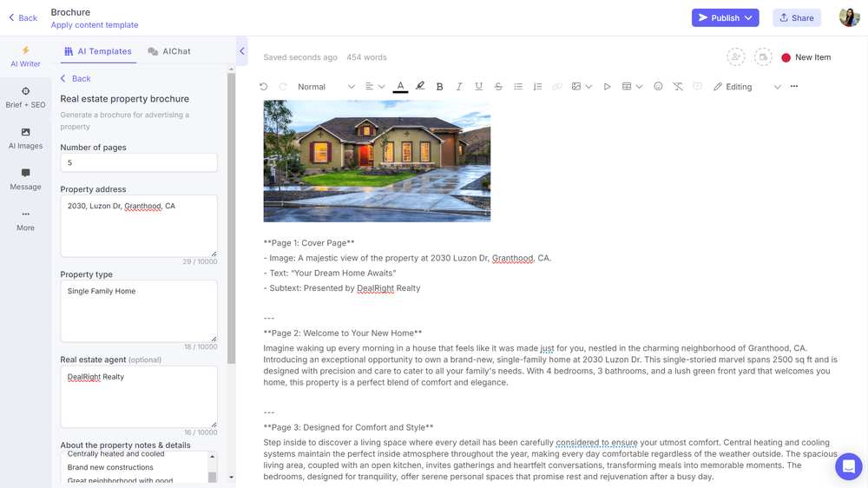
Task: Expand the Publish dropdown arrow
Action: tap(748, 17)
